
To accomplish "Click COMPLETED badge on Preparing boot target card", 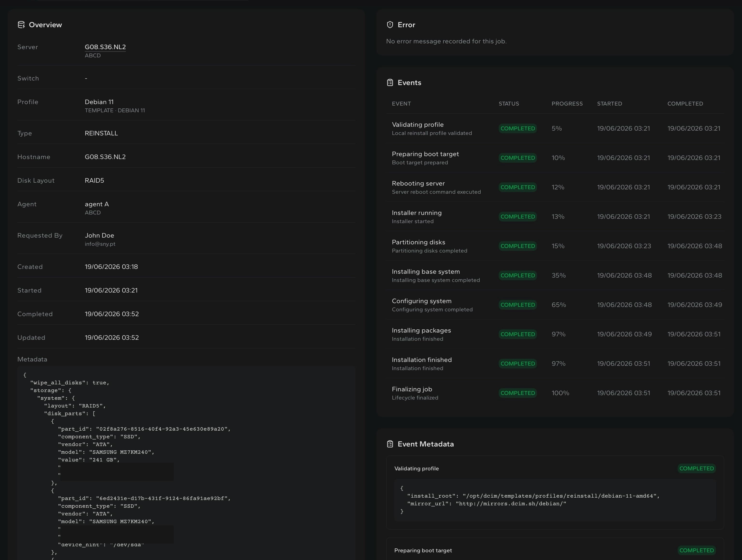I will pos(697,550).
